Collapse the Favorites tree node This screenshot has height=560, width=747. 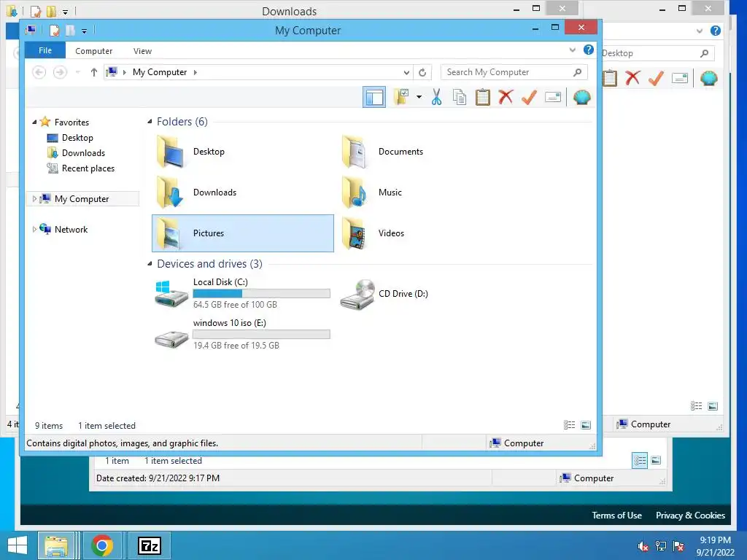point(34,122)
